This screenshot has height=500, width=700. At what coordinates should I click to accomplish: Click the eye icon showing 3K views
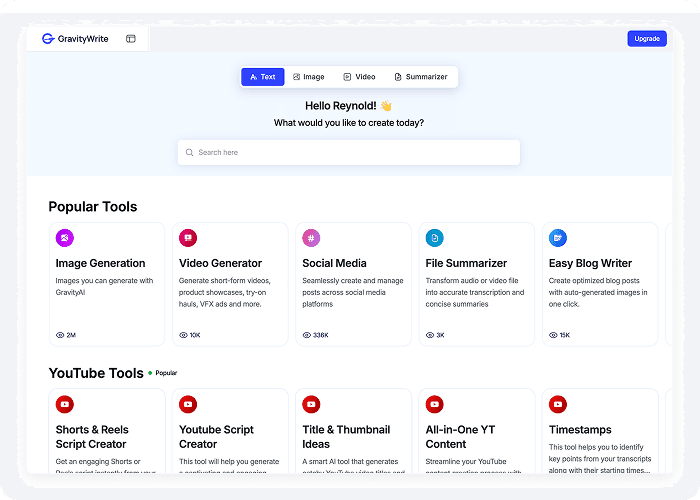(429, 335)
